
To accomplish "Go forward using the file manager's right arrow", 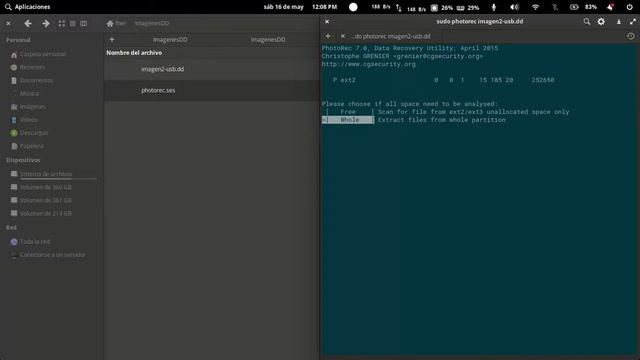I will (46, 24).
